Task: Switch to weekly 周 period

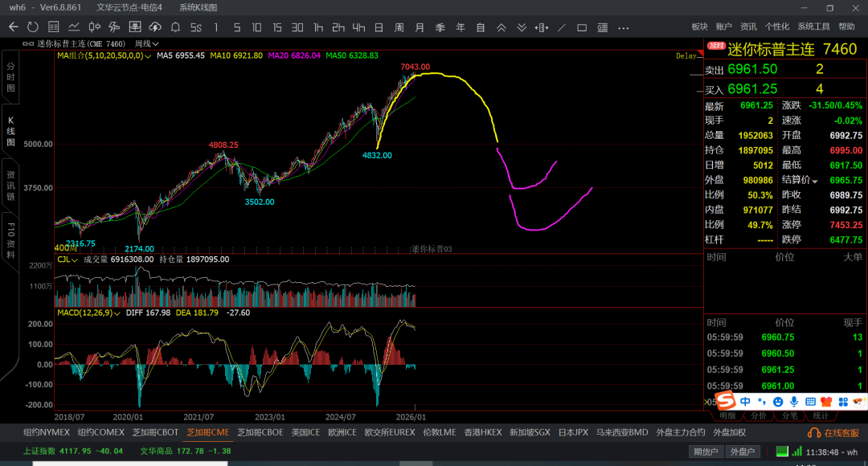Action: click(399, 27)
